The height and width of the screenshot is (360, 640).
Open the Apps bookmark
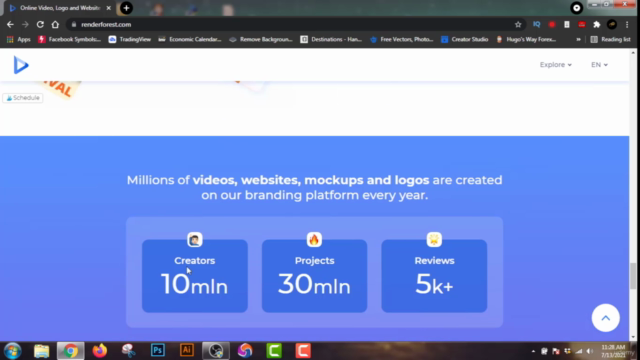coord(19,39)
